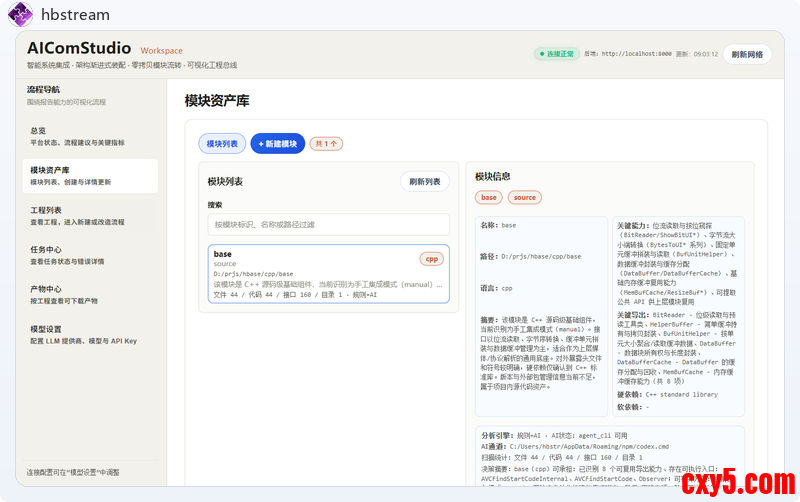Switch to the 模块列表 tab

coord(222,144)
